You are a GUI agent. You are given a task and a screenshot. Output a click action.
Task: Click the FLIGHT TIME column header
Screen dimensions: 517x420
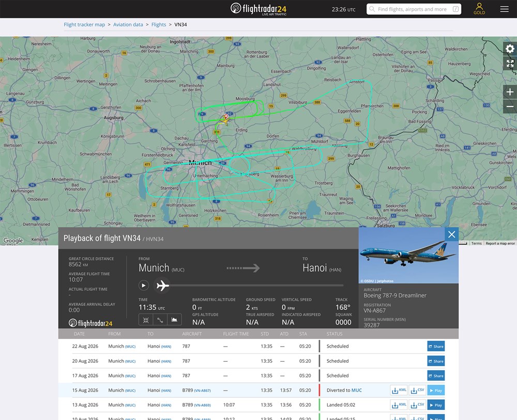coord(236,334)
